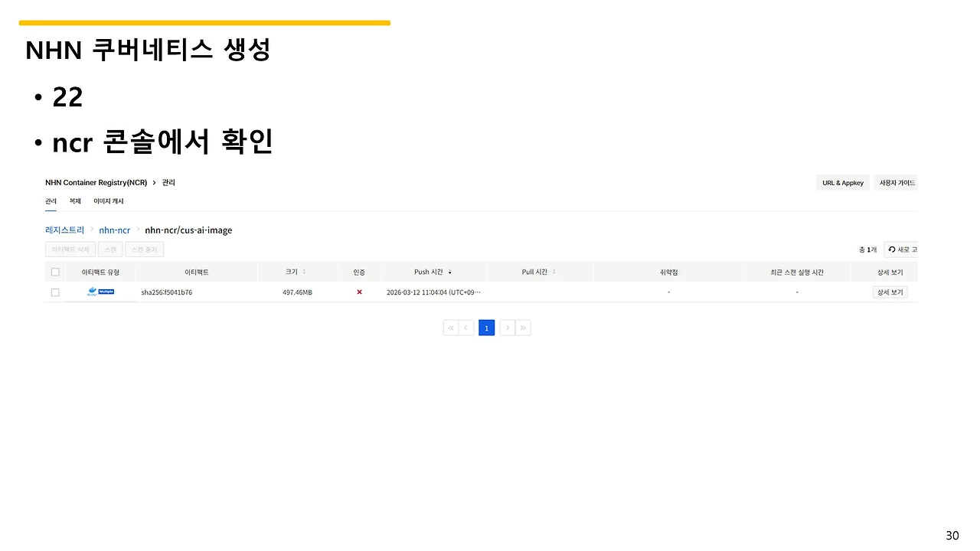Screen dimensions: 980x551
Task: Open the 사용자 가이드 user guide
Action: [896, 182]
